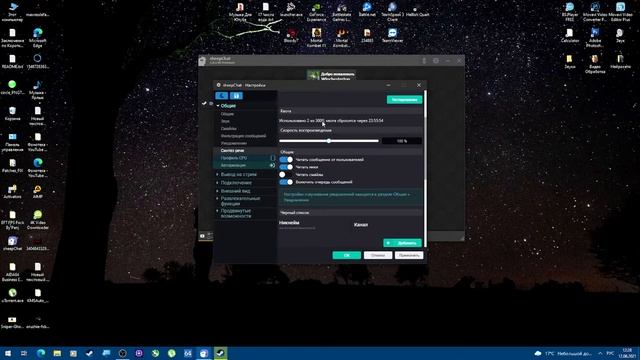Toggle the Читать ники switch

[x=286, y=167]
